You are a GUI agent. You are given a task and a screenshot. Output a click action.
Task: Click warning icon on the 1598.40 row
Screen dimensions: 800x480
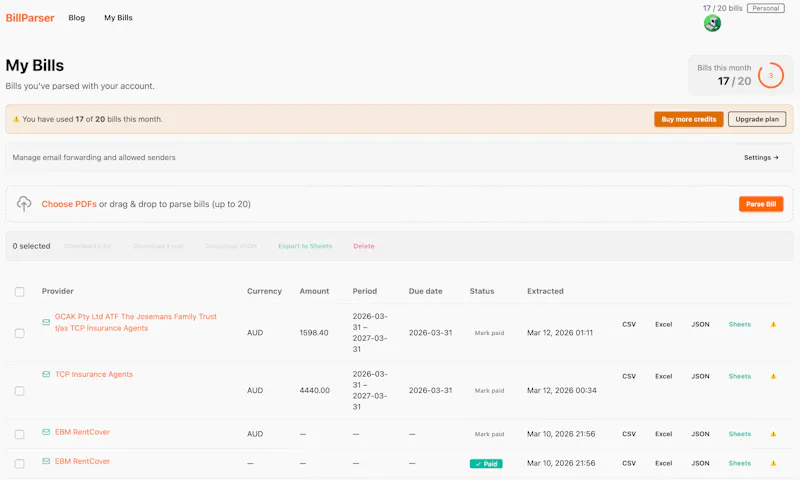(773, 324)
